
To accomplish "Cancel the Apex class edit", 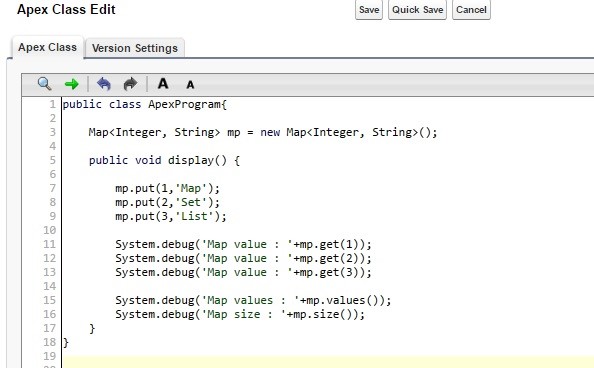I will pos(471,9).
